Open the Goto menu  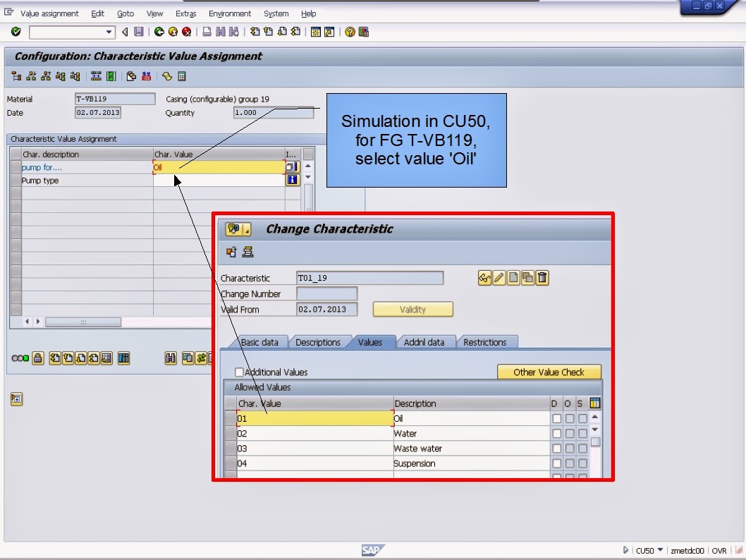click(x=126, y=14)
